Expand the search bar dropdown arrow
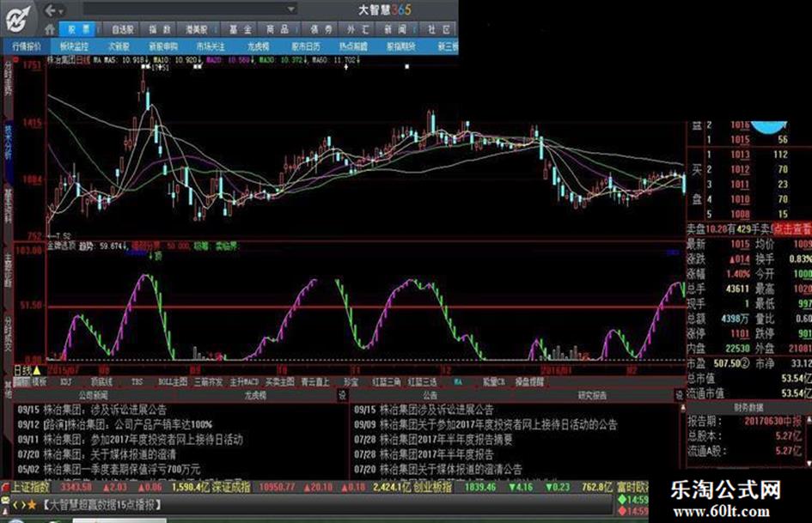Image resolution: width=812 pixels, height=523 pixels. point(291,9)
